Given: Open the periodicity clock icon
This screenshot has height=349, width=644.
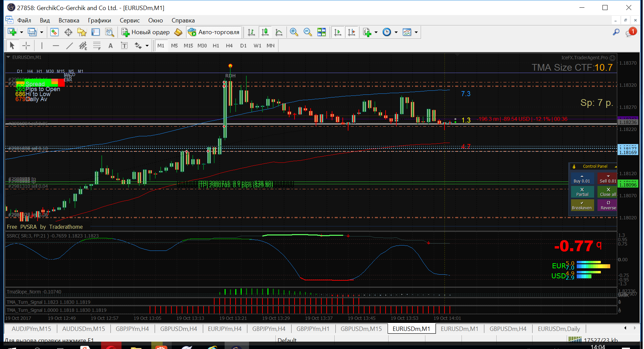Looking at the screenshot, I should (387, 32).
